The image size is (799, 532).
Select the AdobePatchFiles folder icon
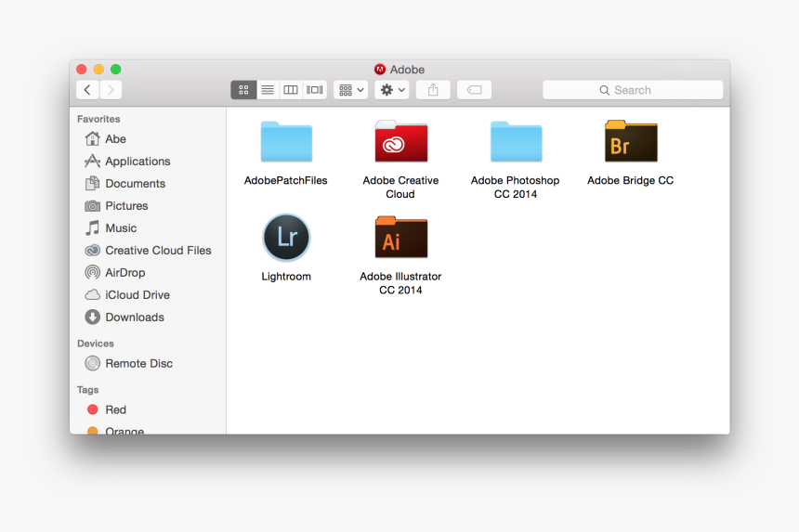(286, 141)
